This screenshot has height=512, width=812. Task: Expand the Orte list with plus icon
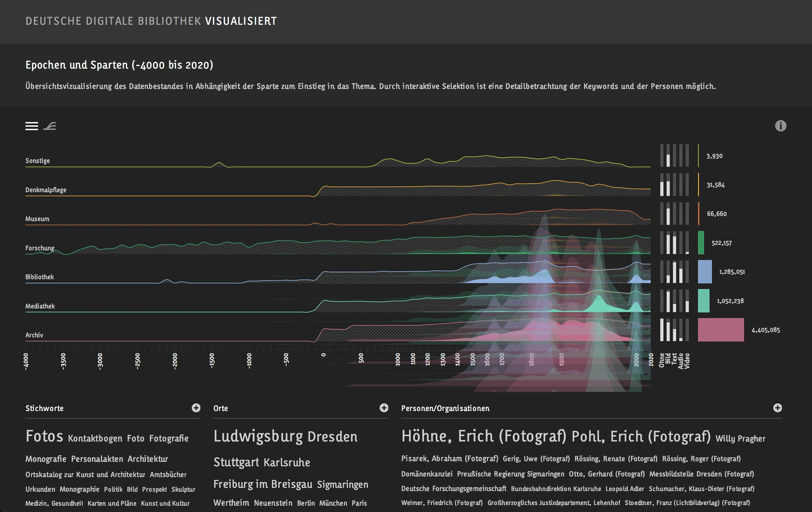pos(384,408)
